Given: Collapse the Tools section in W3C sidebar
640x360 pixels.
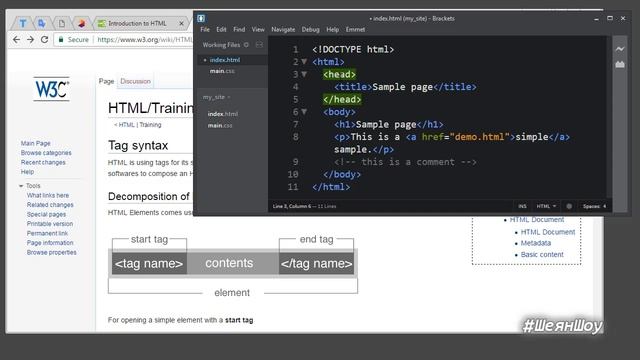Looking at the screenshot, I should (21, 186).
